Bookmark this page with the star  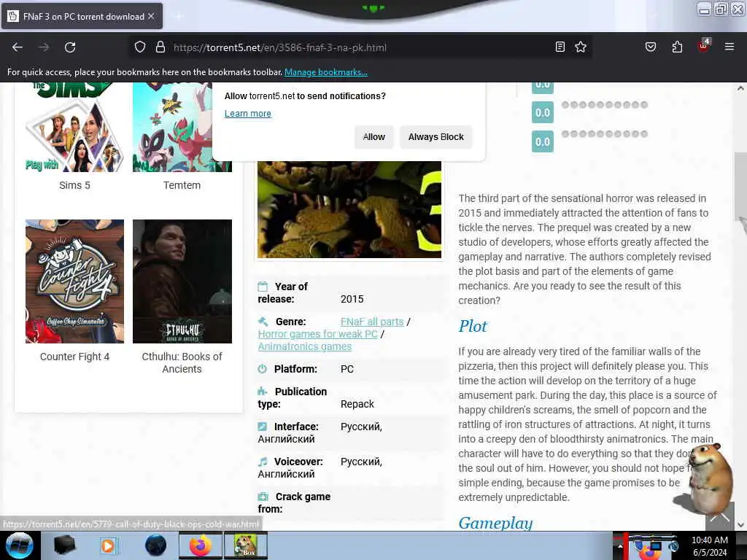pos(580,47)
